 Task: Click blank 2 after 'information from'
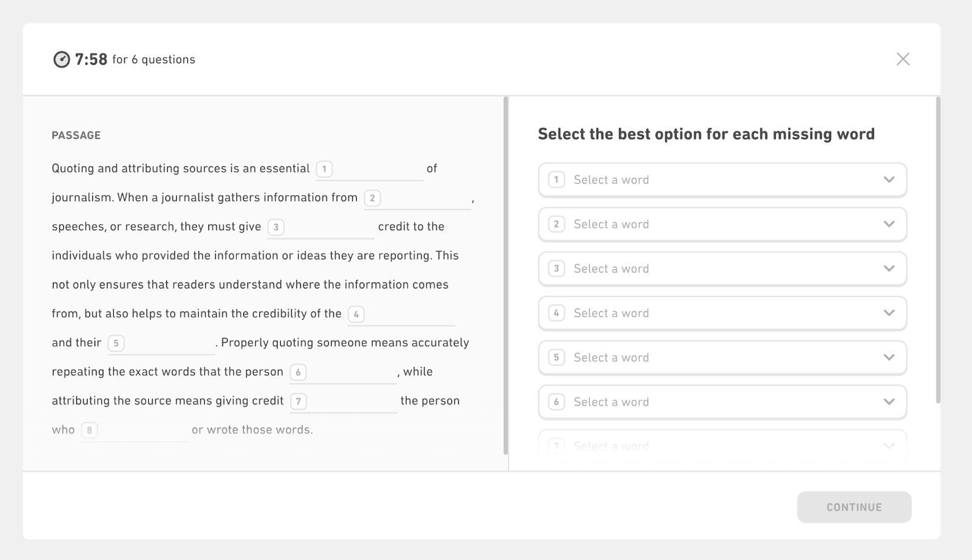[x=417, y=199]
